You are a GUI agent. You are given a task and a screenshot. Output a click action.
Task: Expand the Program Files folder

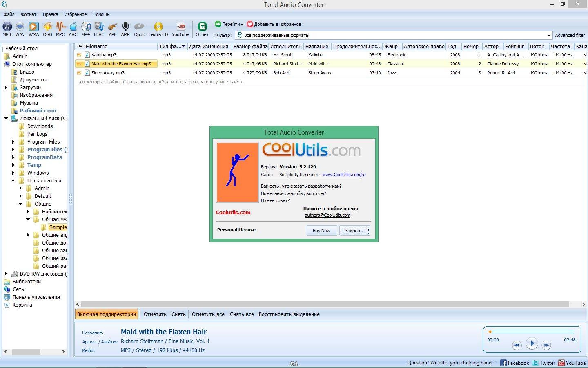coord(13,142)
